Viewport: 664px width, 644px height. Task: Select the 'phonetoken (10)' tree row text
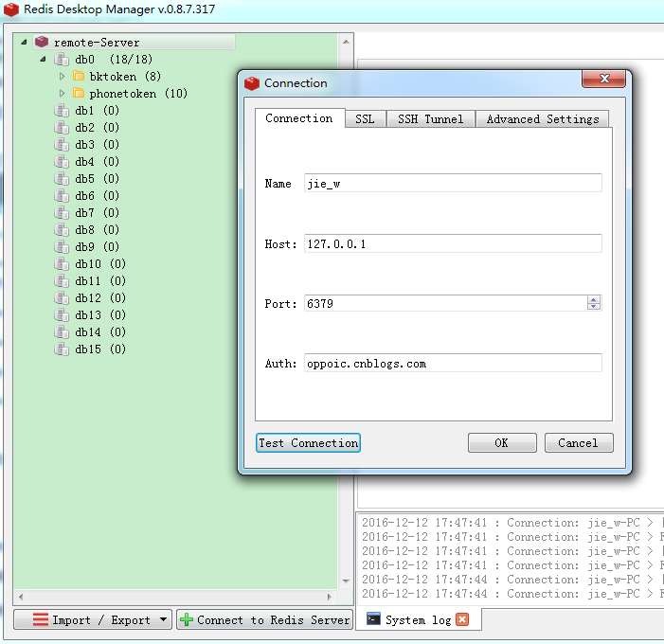(x=138, y=93)
